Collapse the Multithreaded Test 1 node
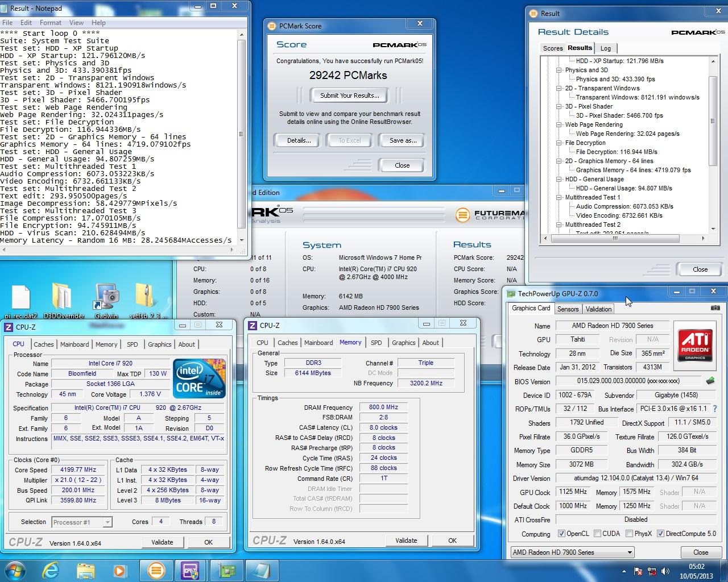The width and height of the screenshot is (728, 582). pyautogui.click(x=559, y=197)
